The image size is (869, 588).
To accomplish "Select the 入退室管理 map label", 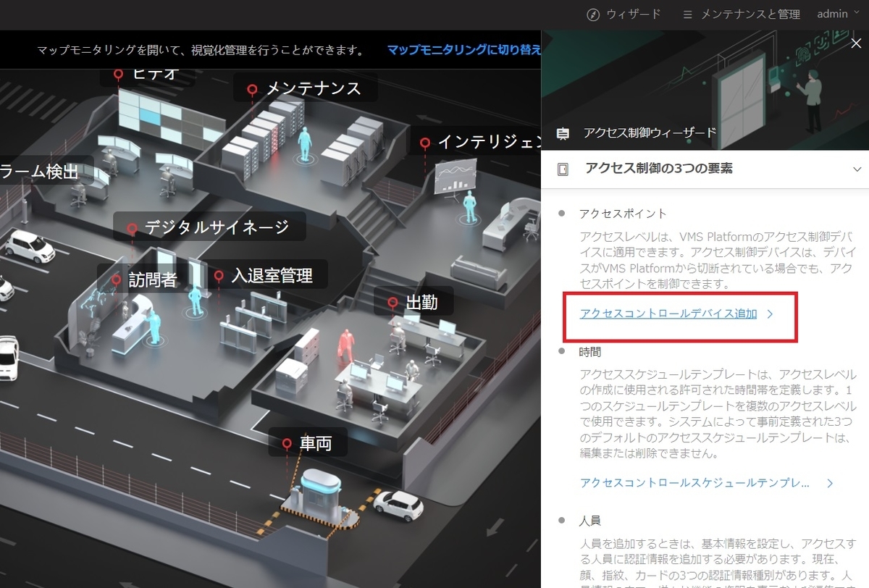I will coord(272,275).
